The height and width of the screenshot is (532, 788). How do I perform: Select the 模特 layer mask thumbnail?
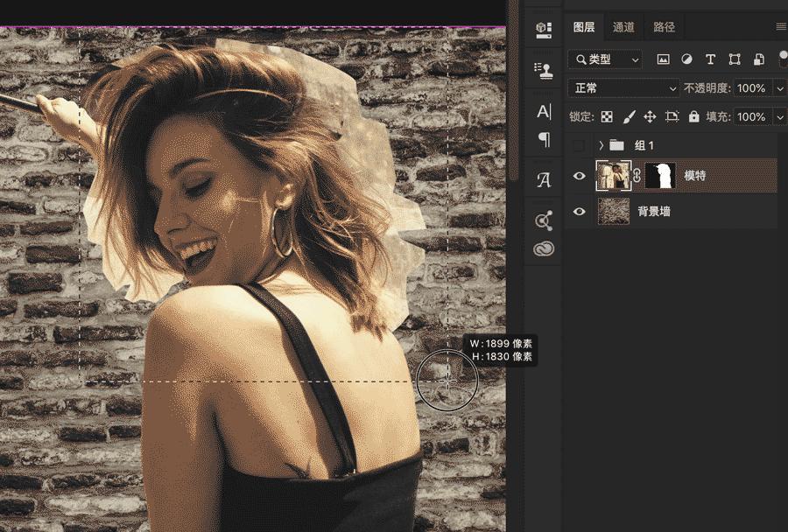click(x=660, y=175)
